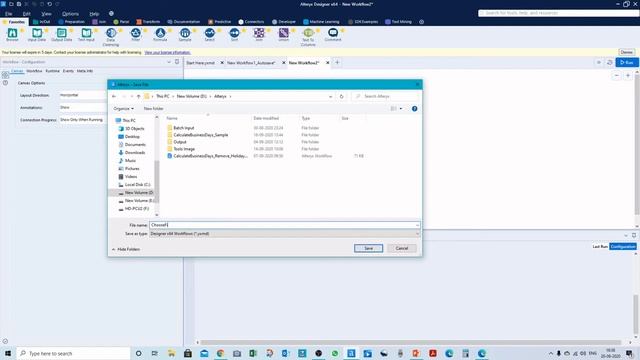The width and height of the screenshot is (640, 360).
Task: Select the Sample tool icon
Action: point(185,33)
